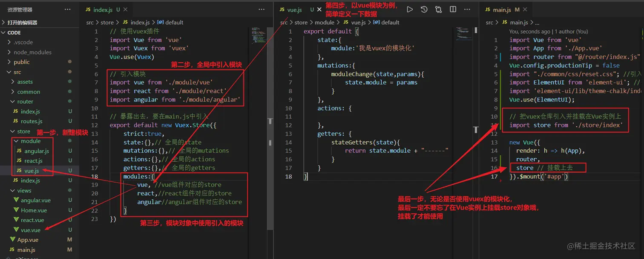
Task: Open main.js in the explorer tree
Action: [40, 250]
